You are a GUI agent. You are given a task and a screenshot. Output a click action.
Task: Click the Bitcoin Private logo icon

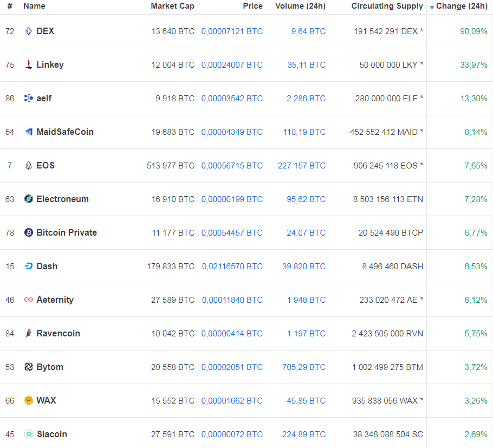click(x=29, y=232)
